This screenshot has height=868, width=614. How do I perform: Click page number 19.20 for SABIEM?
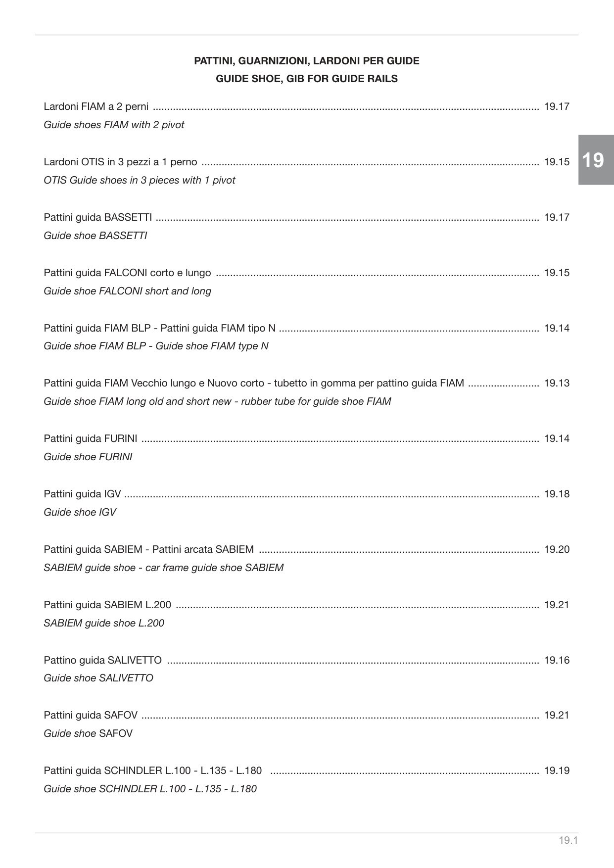[557, 549]
